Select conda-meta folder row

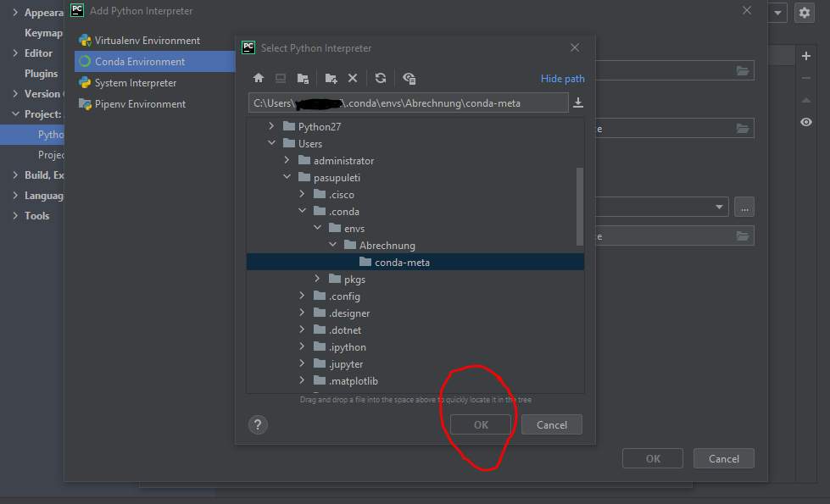[415, 262]
